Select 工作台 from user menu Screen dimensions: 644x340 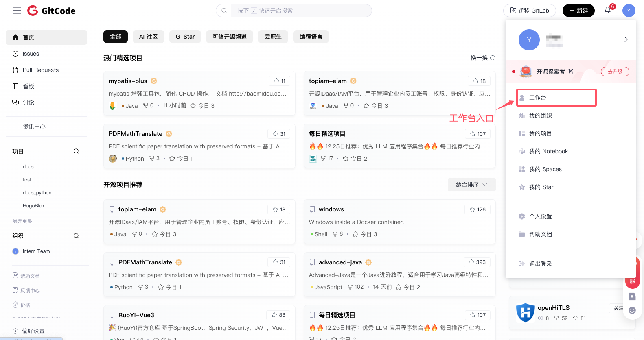[556, 98]
